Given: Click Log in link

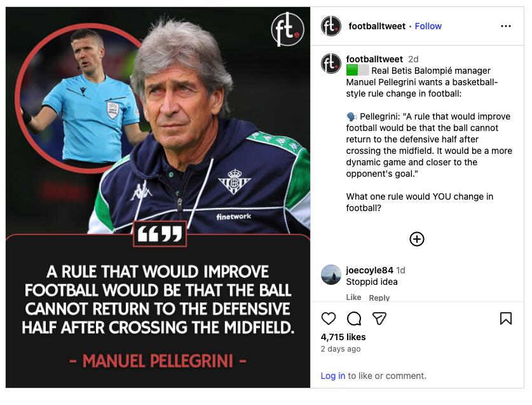Looking at the screenshot, I should pyautogui.click(x=333, y=376).
